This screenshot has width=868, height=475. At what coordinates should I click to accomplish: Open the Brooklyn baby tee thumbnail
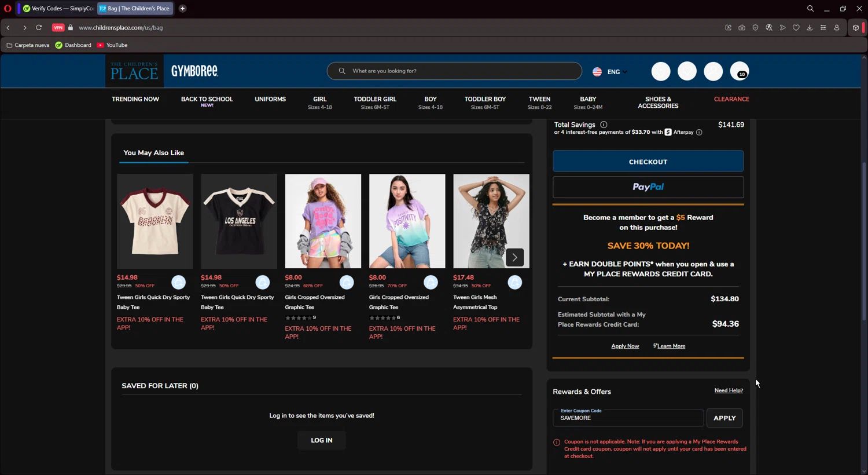tap(155, 221)
